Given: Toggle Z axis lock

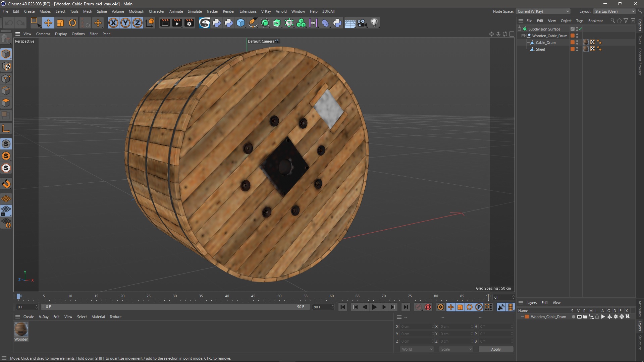Looking at the screenshot, I should (138, 23).
